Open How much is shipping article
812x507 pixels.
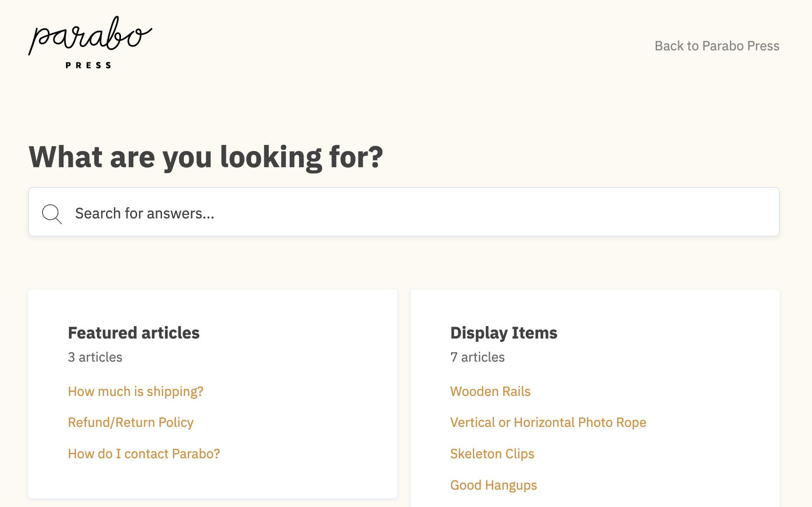coord(135,391)
